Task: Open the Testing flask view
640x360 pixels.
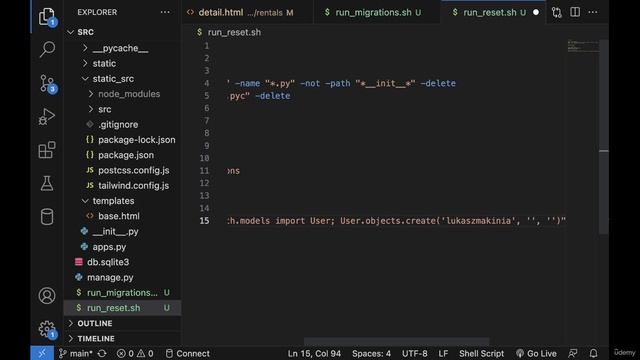Action: (47, 184)
